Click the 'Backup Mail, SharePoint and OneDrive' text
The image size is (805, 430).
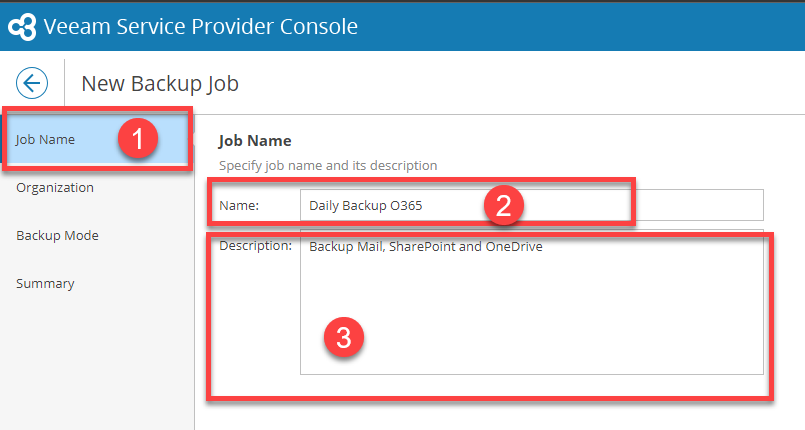[425, 246]
